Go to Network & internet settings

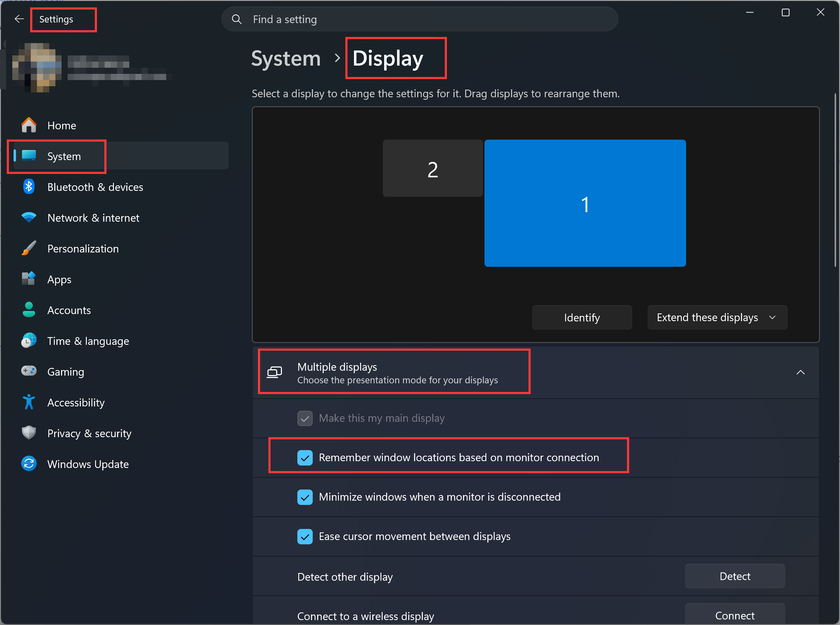[121, 218]
